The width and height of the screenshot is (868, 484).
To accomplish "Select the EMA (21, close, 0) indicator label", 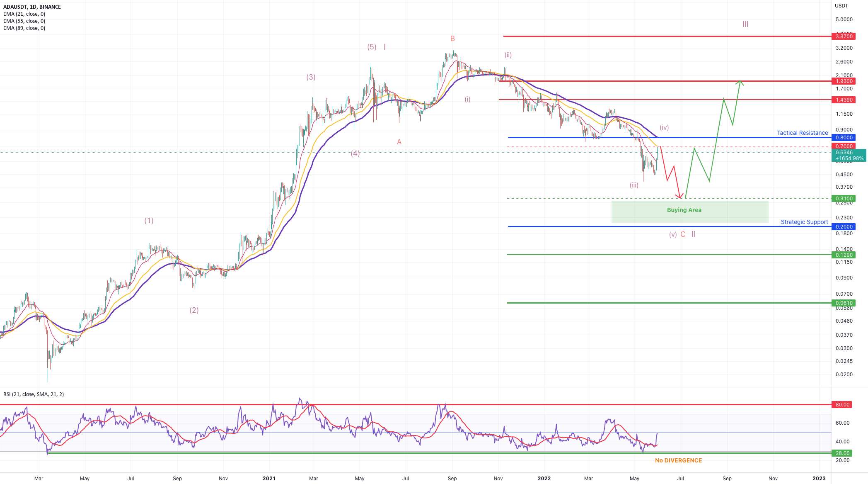I will pyautogui.click(x=24, y=14).
